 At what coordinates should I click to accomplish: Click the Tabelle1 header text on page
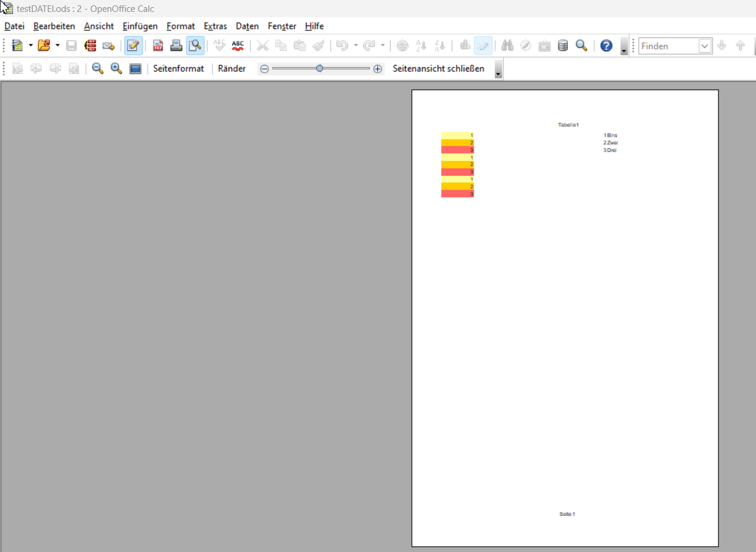[568, 125]
